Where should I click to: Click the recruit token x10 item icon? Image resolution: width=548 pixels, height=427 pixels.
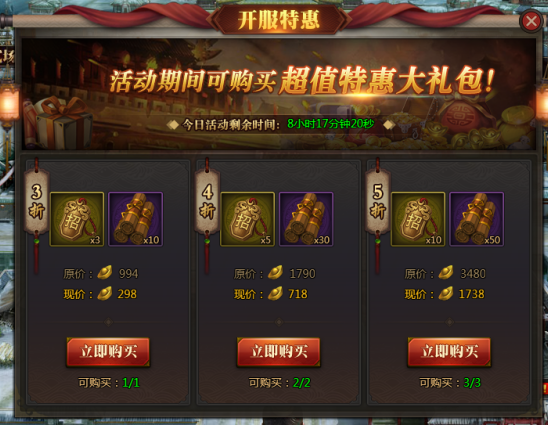(418, 219)
